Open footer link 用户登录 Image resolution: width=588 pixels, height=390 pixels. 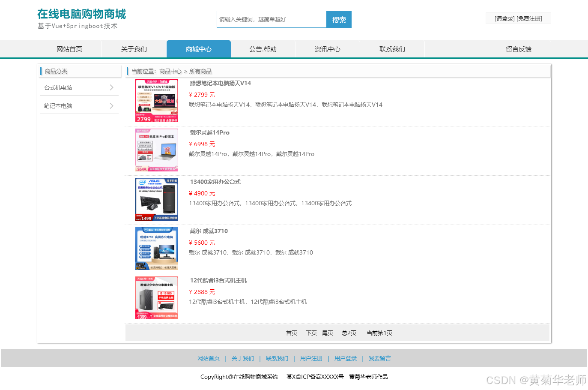point(346,358)
